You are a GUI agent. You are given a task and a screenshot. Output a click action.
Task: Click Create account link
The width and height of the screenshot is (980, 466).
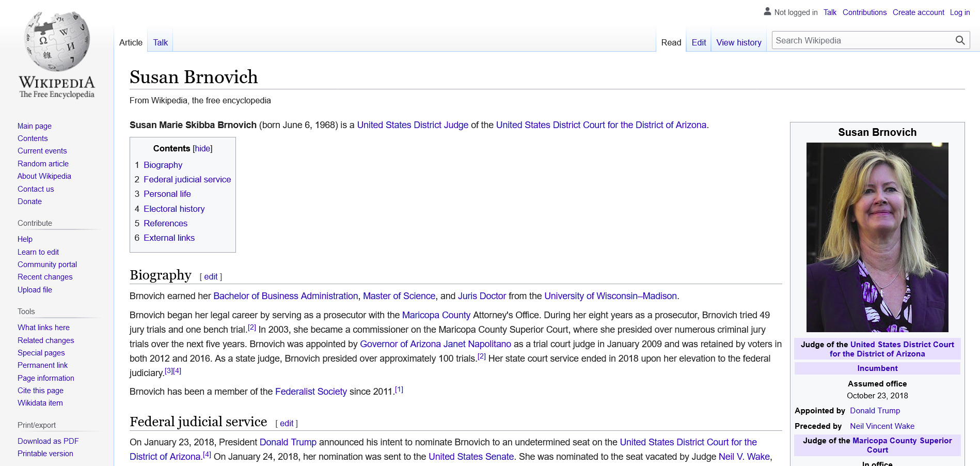918,12
